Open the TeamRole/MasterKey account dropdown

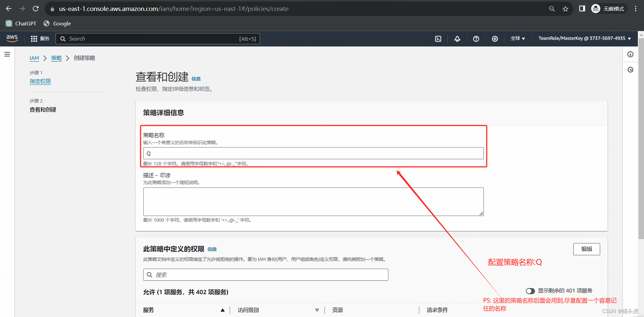[584, 38]
